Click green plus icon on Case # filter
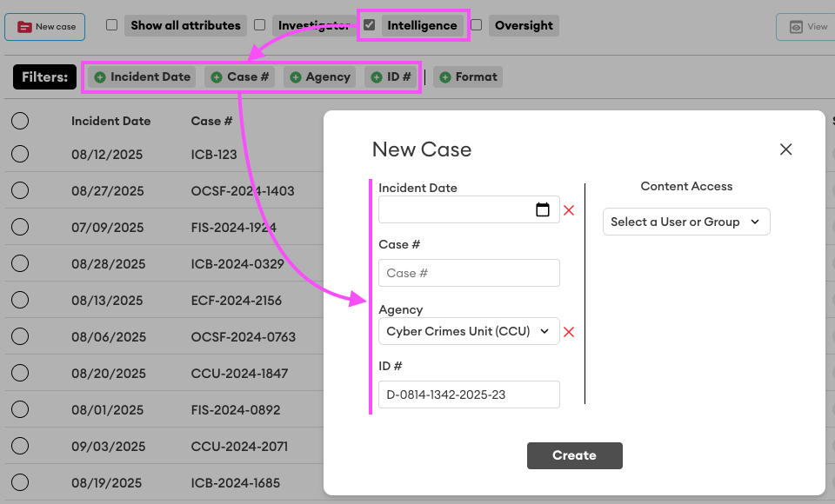Screen dimensions: 835x504 click(217, 77)
